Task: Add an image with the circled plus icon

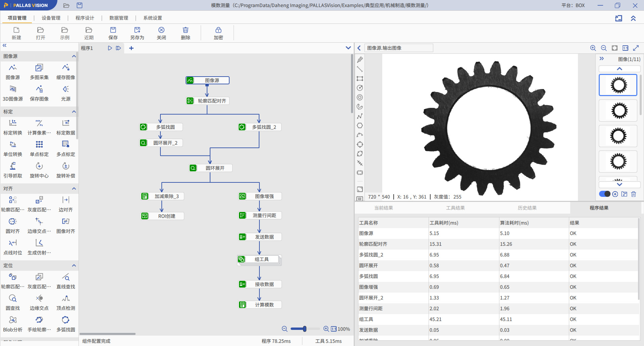Action: [615, 194]
